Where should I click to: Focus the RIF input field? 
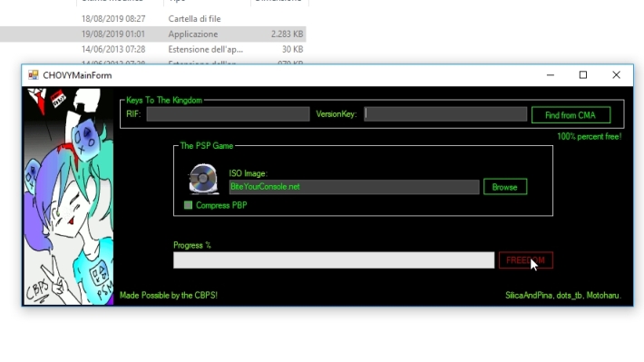click(x=228, y=113)
